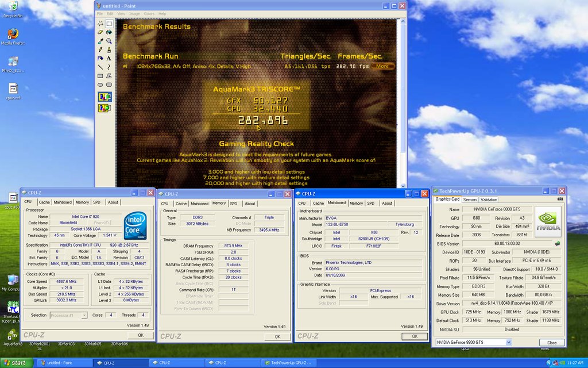588x368 pixels.
Task: Choose the Brush tool in Paint
Action: coord(109,49)
